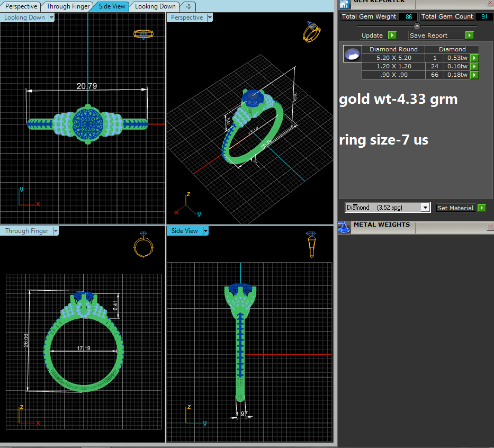Close the Metal Weights panel
The width and height of the screenshot is (494, 448).
click(x=490, y=227)
